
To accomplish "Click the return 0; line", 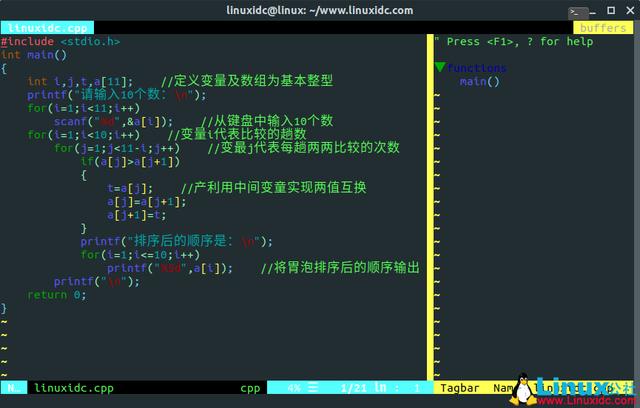I will (x=57, y=295).
